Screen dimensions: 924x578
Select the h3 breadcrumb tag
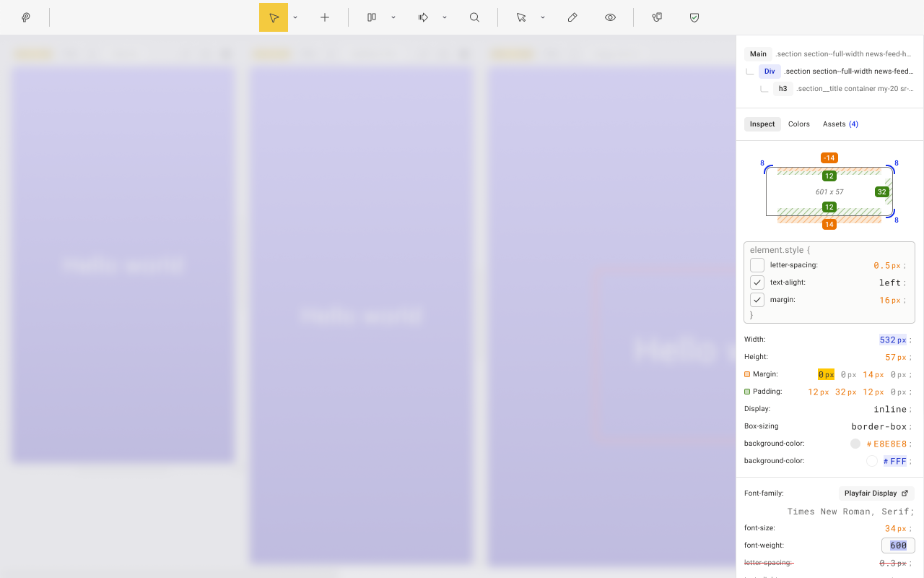pos(783,89)
